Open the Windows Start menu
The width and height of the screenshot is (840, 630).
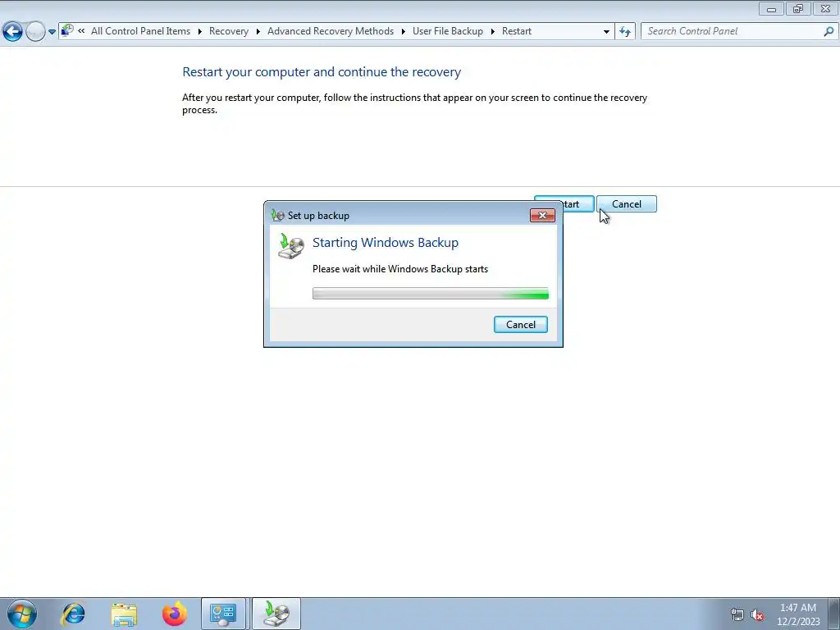[x=22, y=614]
